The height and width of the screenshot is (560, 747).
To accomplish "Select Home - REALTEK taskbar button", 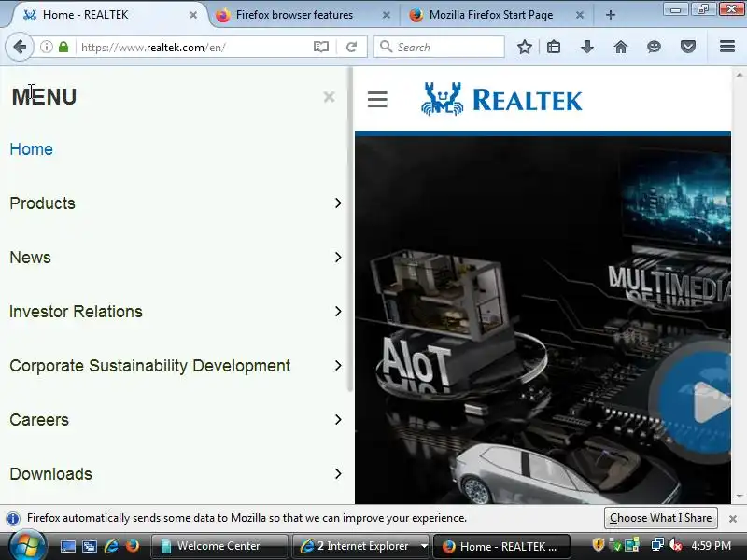I will 501,546.
